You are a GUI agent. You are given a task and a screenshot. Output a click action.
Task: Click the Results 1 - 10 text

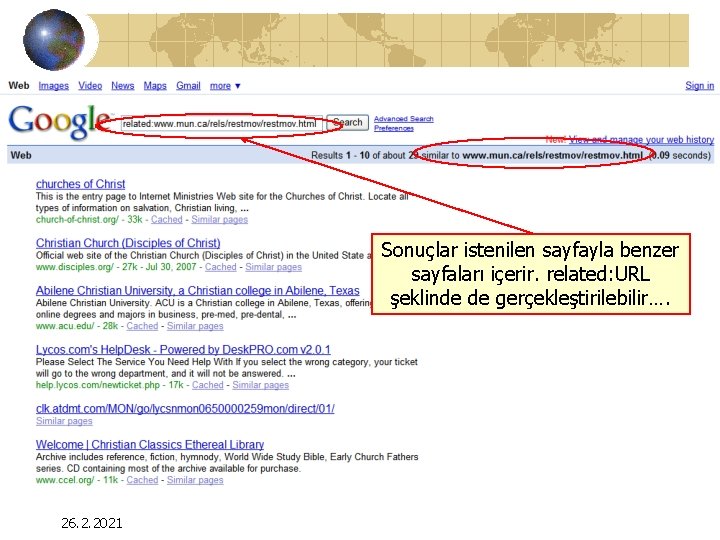click(x=340, y=155)
